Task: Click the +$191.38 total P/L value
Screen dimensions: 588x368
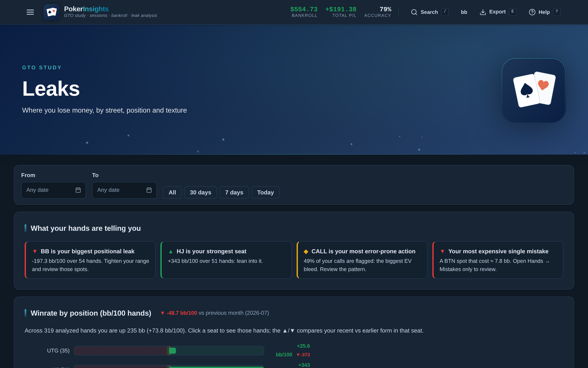Action: (x=341, y=9)
